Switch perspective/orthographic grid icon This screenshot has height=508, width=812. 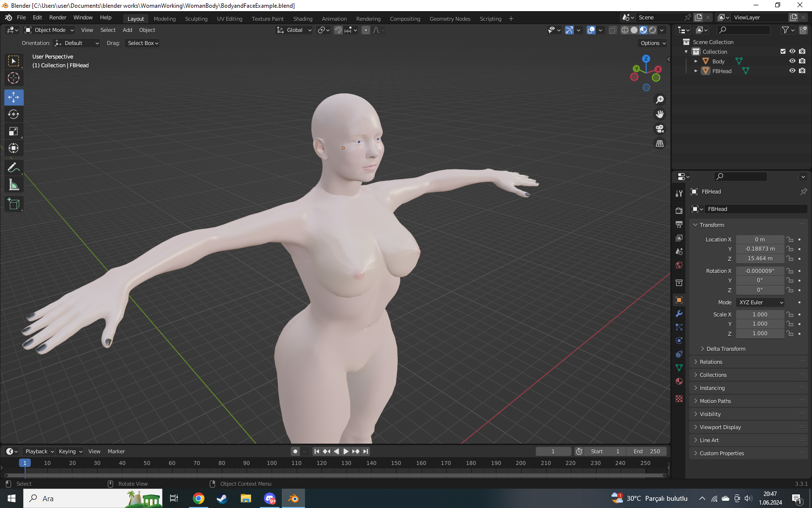click(x=660, y=144)
